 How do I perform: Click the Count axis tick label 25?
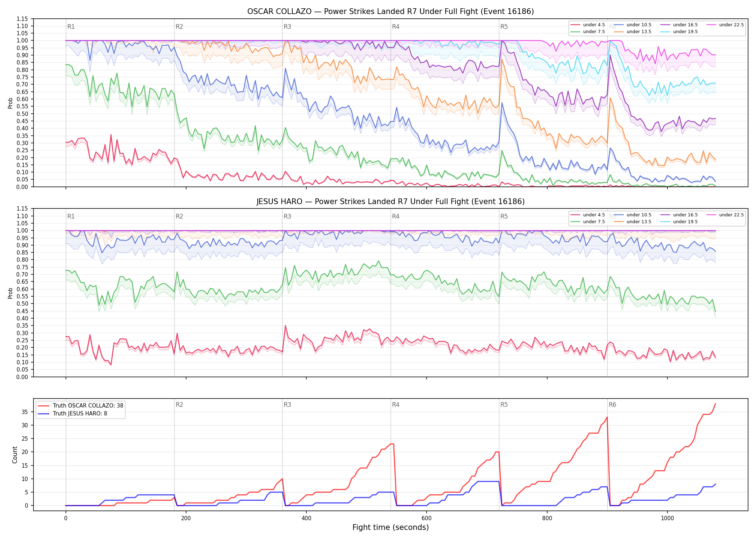click(25, 438)
